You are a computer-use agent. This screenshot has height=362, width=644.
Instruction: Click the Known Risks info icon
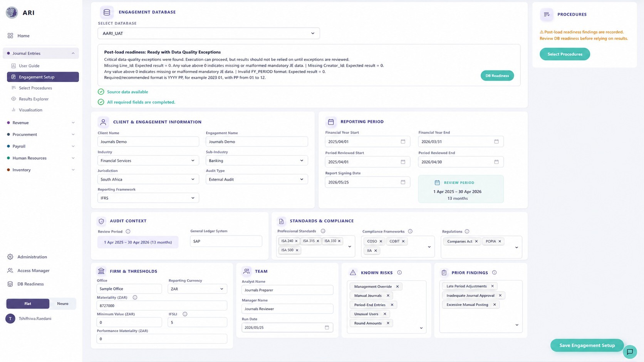click(x=399, y=272)
